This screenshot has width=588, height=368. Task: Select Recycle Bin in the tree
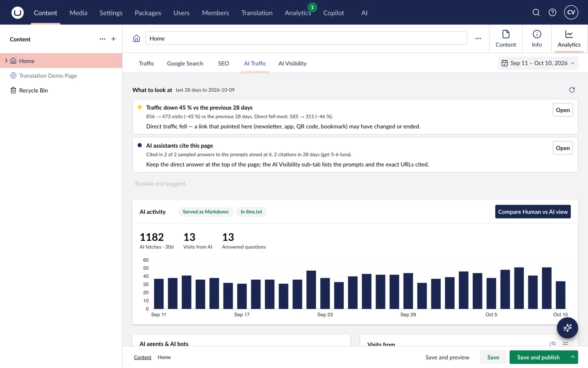click(x=61, y=90)
